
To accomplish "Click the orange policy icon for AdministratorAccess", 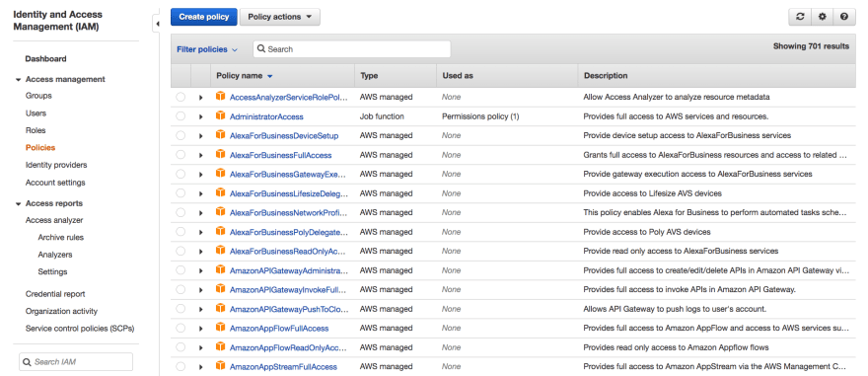I will click(220, 116).
